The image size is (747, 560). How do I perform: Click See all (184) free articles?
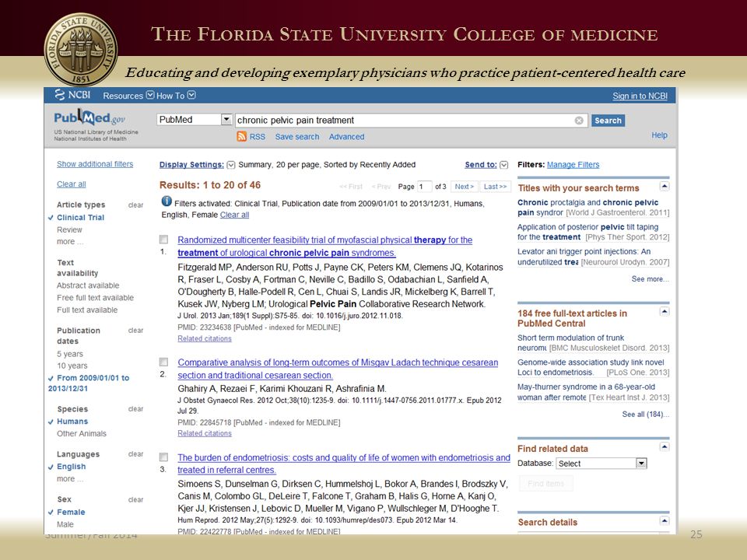pyautogui.click(x=645, y=415)
